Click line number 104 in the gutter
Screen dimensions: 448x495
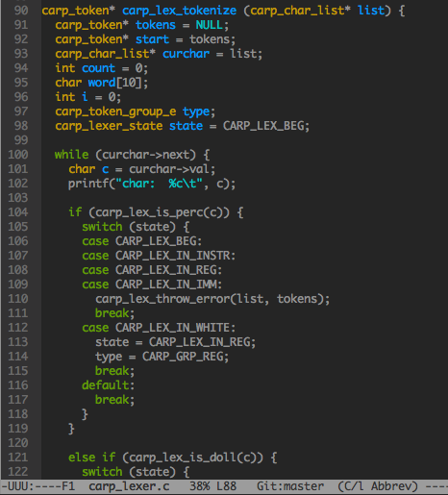coord(18,212)
